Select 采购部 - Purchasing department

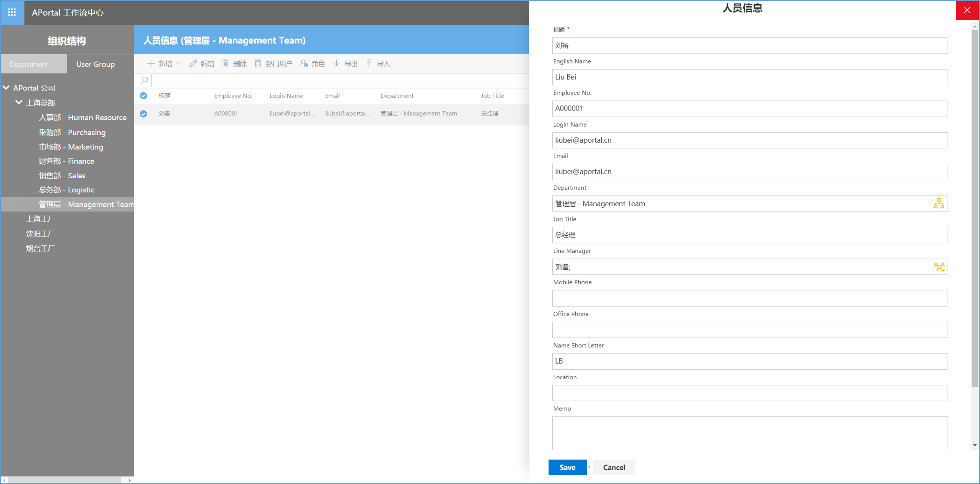click(x=72, y=132)
